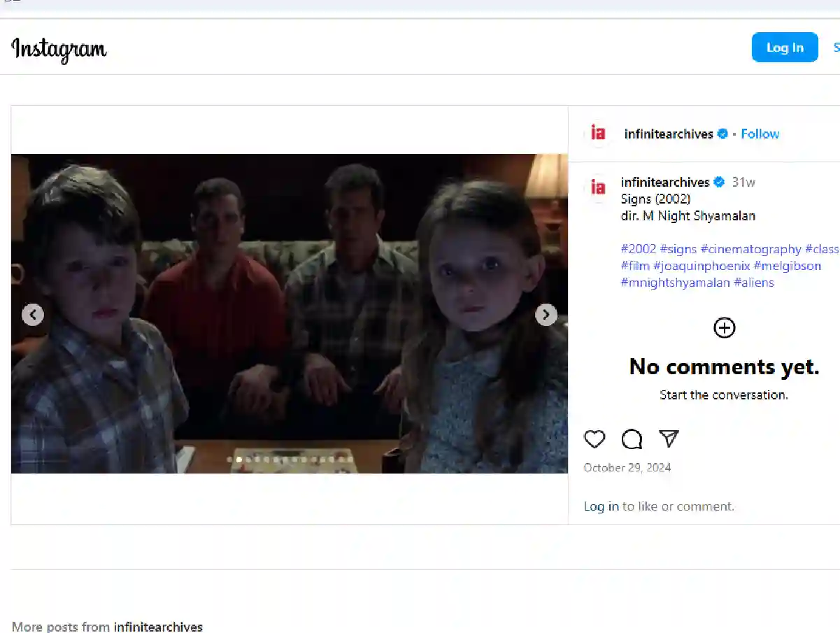Click the 31w timestamp

click(x=743, y=182)
